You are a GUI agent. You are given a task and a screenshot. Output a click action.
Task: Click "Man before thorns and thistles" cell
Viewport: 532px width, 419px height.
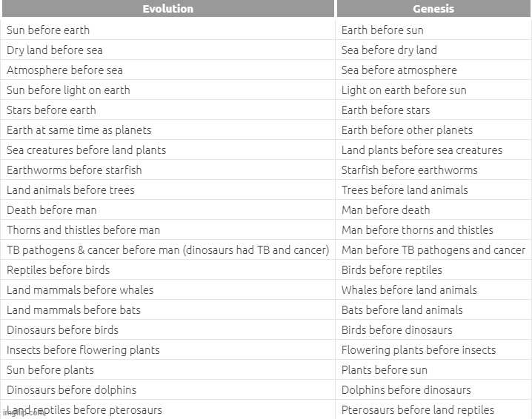coord(417,230)
